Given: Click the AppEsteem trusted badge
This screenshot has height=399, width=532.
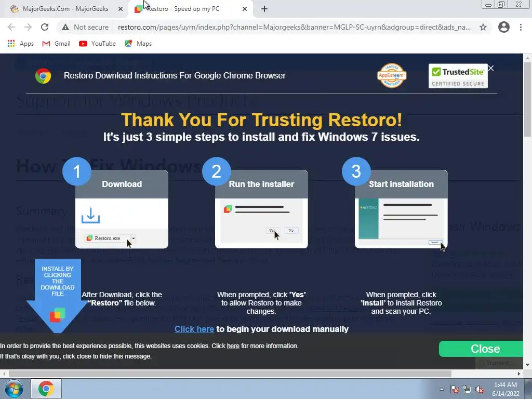Looking at the screenshot, I should coord(392,75).
